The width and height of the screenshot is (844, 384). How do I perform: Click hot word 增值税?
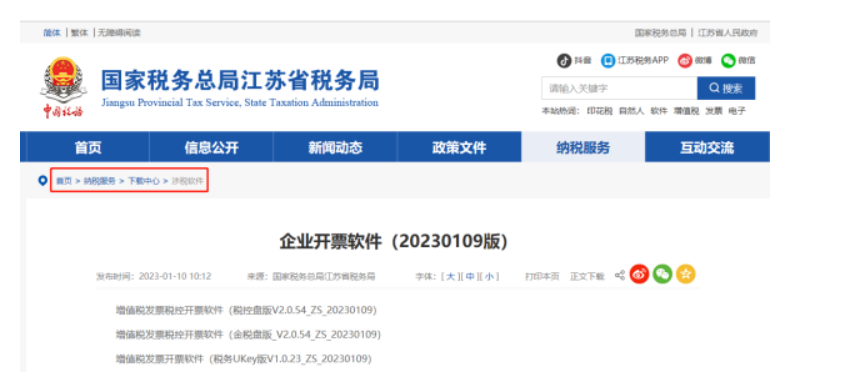686,111
